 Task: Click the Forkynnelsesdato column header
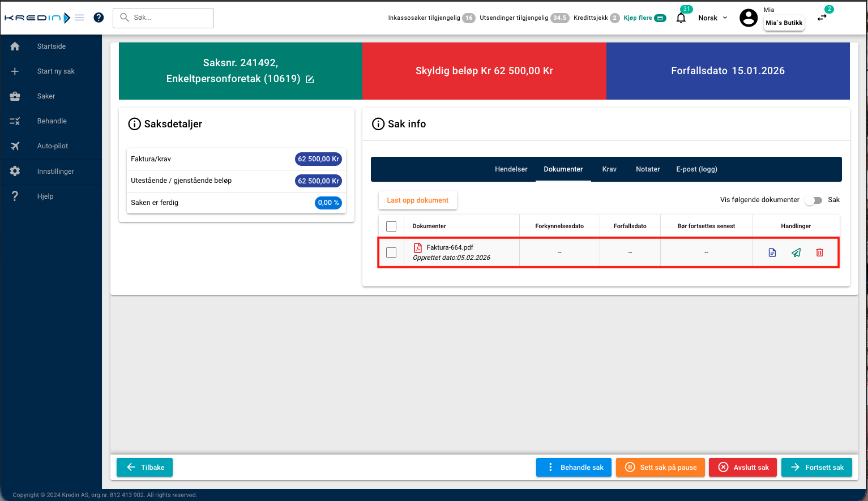pos(559,226)
